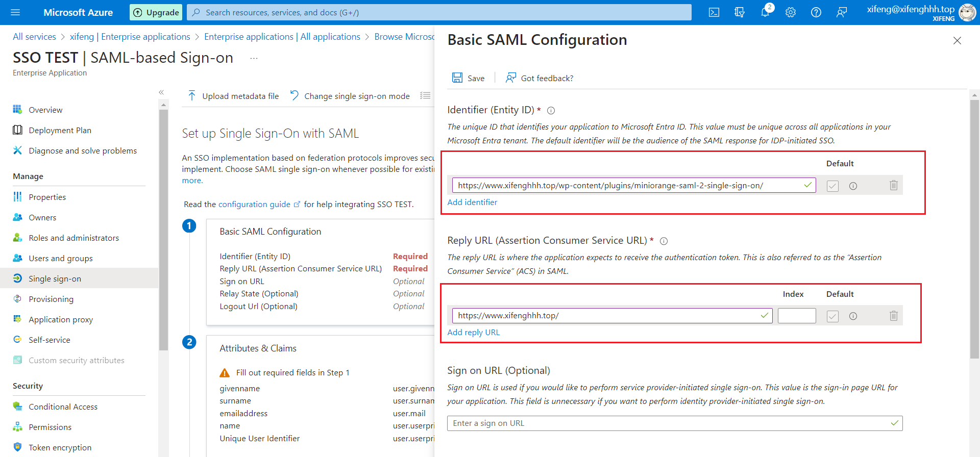This screenshot has height=457, width=980.
Task: Delete the identifier entry with trash icon
Action: (x=893, y=185)
